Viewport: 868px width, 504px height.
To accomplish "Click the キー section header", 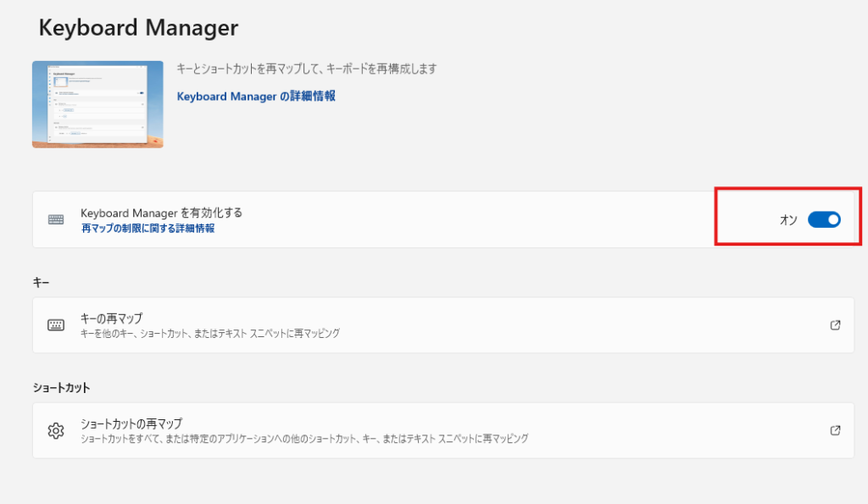I will pyautogui.click(x=42, y=282).
